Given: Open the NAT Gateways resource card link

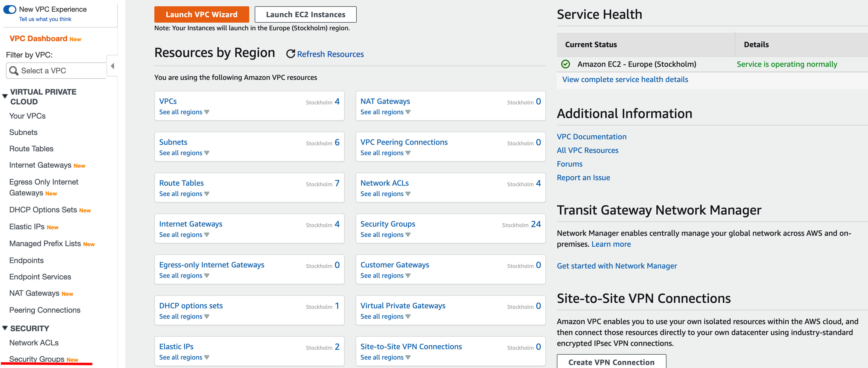Looking at the screenshot, I should (x=385, y=101).
